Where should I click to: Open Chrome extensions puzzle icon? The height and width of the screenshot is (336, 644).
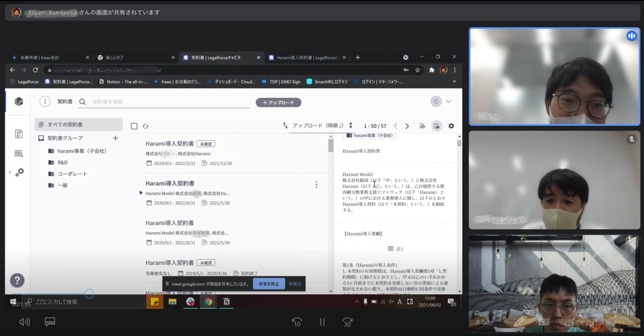pos(431,70)
